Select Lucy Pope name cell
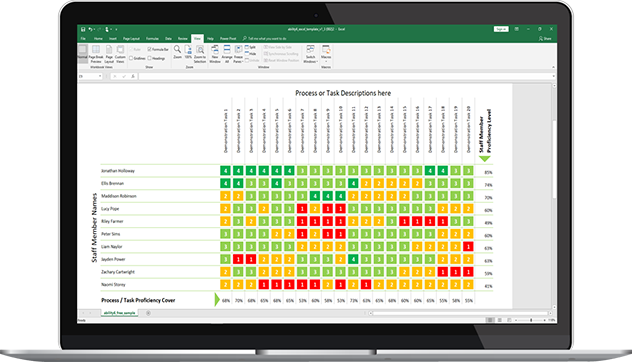This screenshot has width=632, height=362. click(110, 209)
